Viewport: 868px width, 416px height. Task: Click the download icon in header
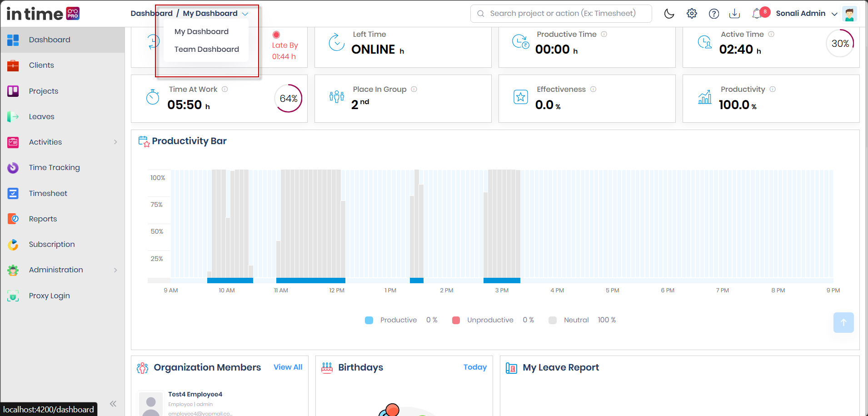[734, 14]
